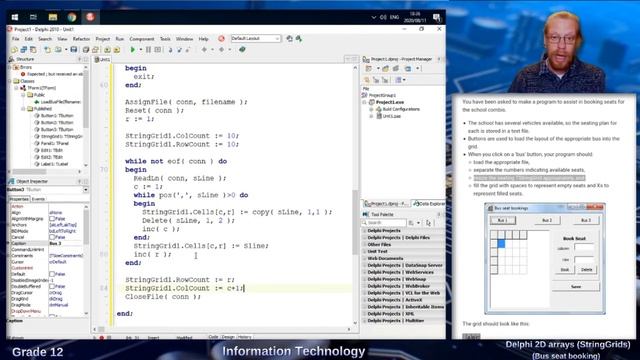Open Chrome from the taskbar
This screenshot has width=640, height=360.
point(72,17)
